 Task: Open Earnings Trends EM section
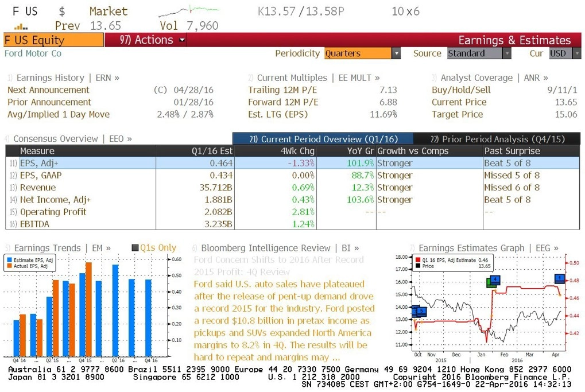pos(58,248)
